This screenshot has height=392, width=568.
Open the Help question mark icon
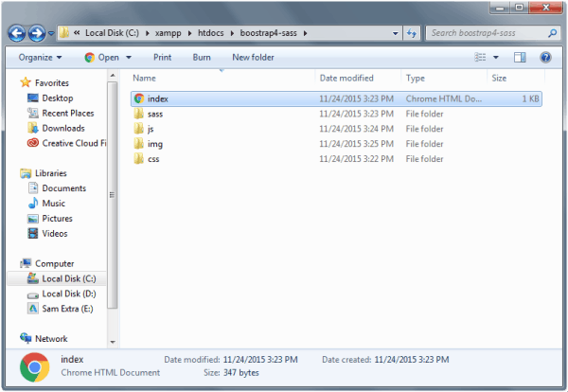(545, 57)
